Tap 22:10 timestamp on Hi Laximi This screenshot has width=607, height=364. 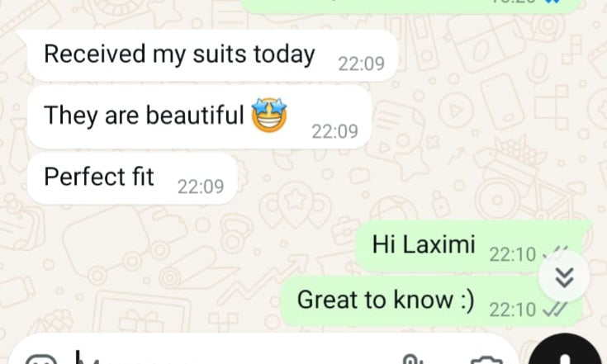(513, 254)
